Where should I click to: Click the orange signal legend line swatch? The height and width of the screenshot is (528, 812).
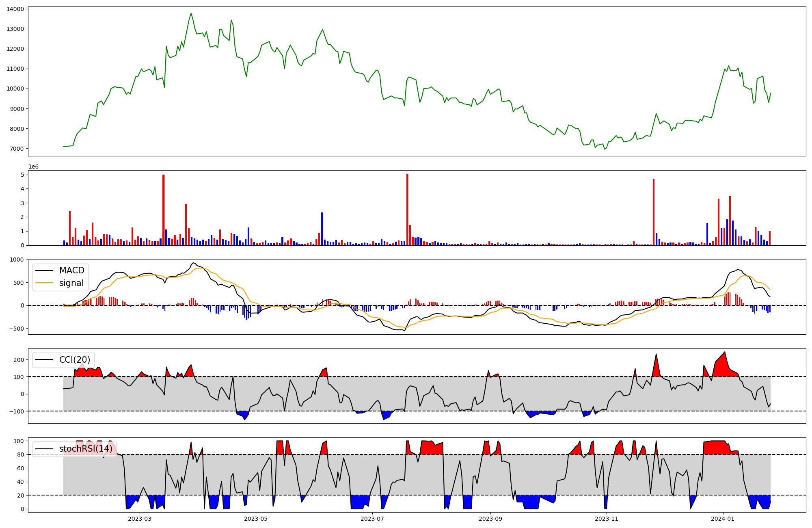point(44,283)
